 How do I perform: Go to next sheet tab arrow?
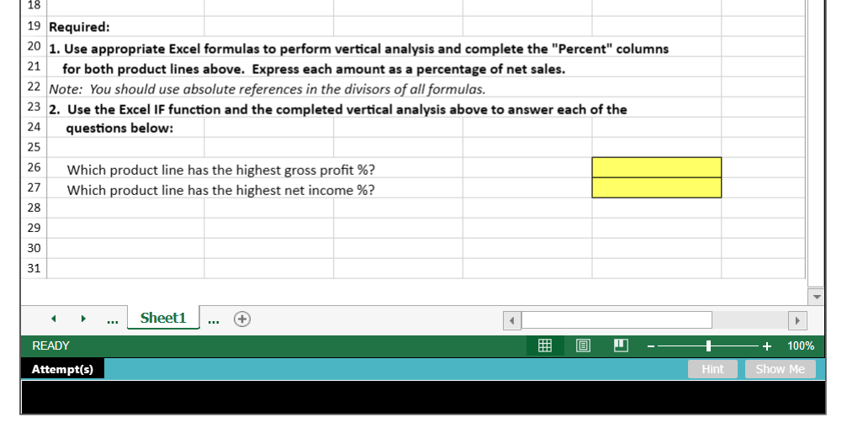83,319
